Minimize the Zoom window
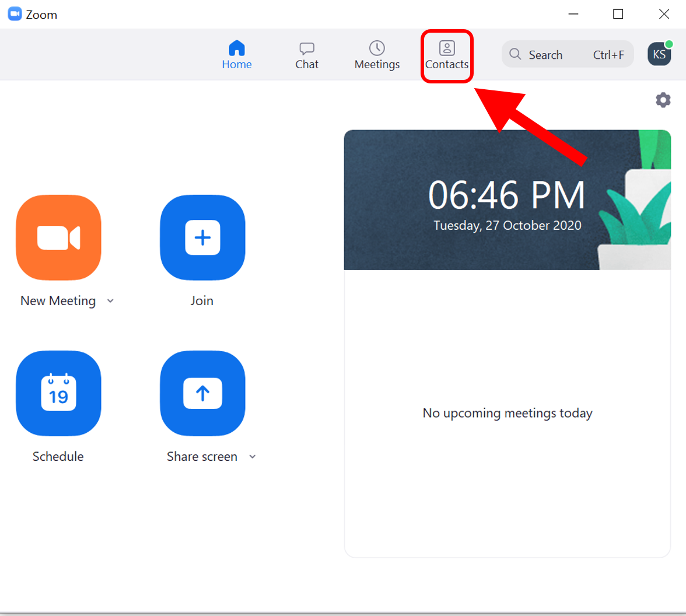 (573, 15)
